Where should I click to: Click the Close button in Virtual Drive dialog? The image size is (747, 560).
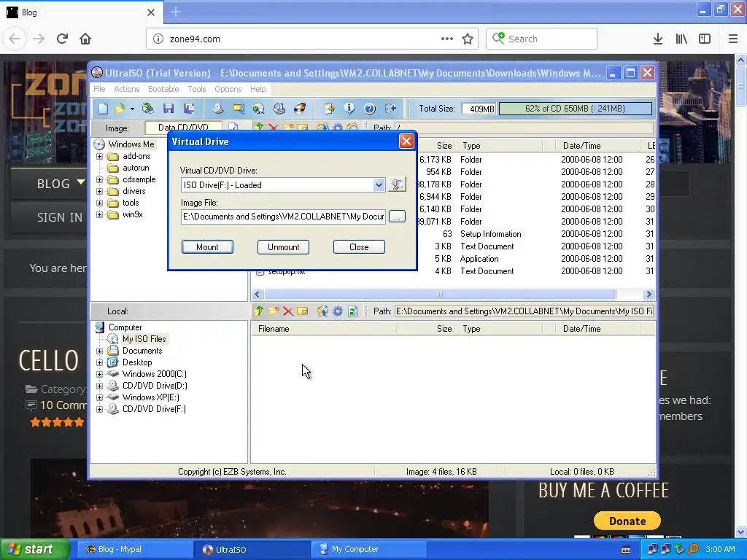(359, 246)
